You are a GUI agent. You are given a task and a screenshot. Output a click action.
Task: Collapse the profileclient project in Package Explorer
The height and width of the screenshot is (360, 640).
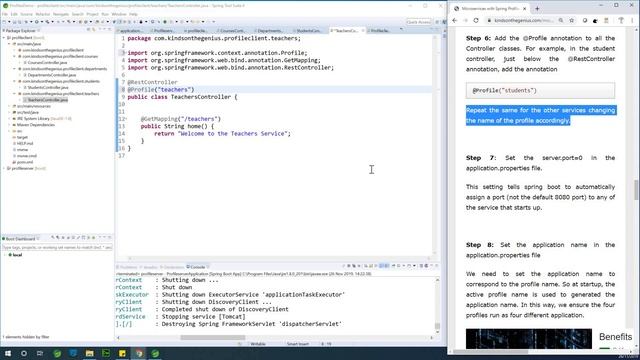(x=4, y=38)
